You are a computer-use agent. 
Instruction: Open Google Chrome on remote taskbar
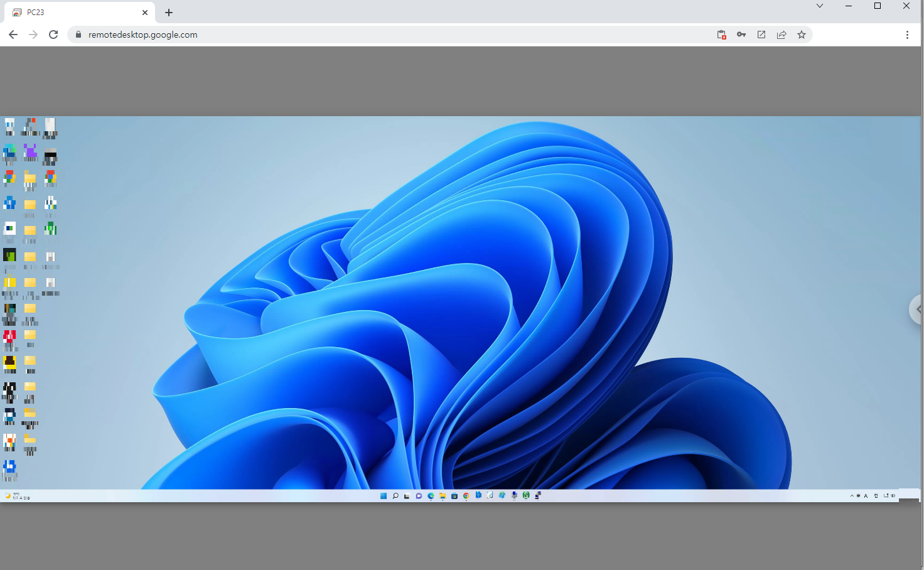(466, 496)
